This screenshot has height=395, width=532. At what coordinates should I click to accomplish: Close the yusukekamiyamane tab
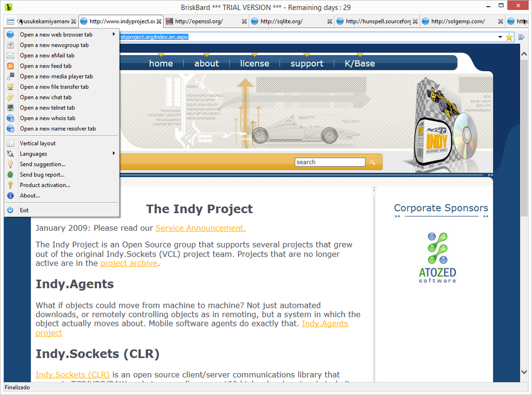pos(73,21)
